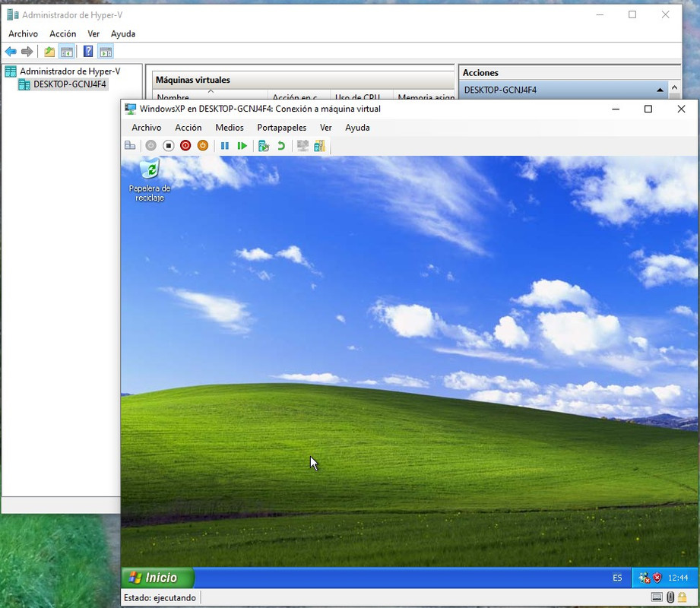The width and height of the screenshot is (700, 608).
Task: Open Ver menu in VM connection window
Action: 326,128
